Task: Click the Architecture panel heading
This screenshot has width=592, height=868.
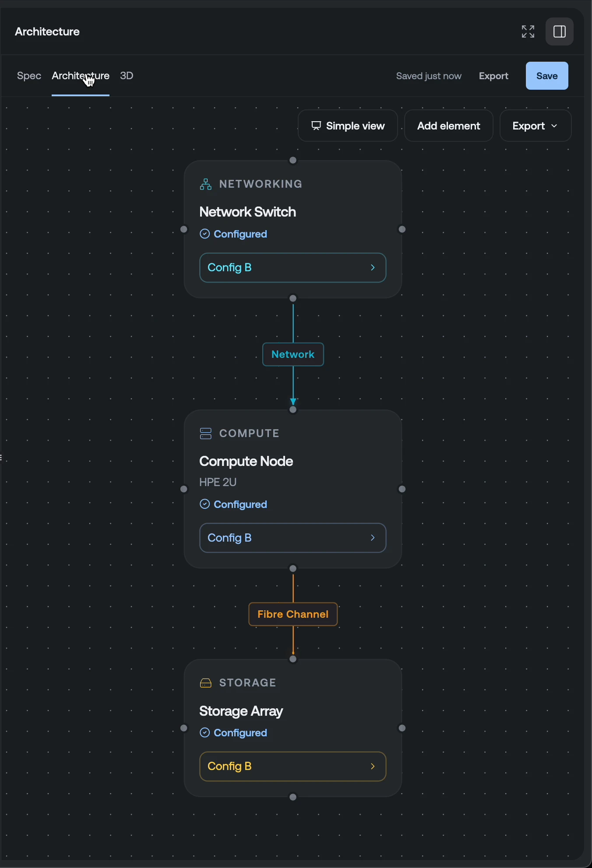Action: 47,31
